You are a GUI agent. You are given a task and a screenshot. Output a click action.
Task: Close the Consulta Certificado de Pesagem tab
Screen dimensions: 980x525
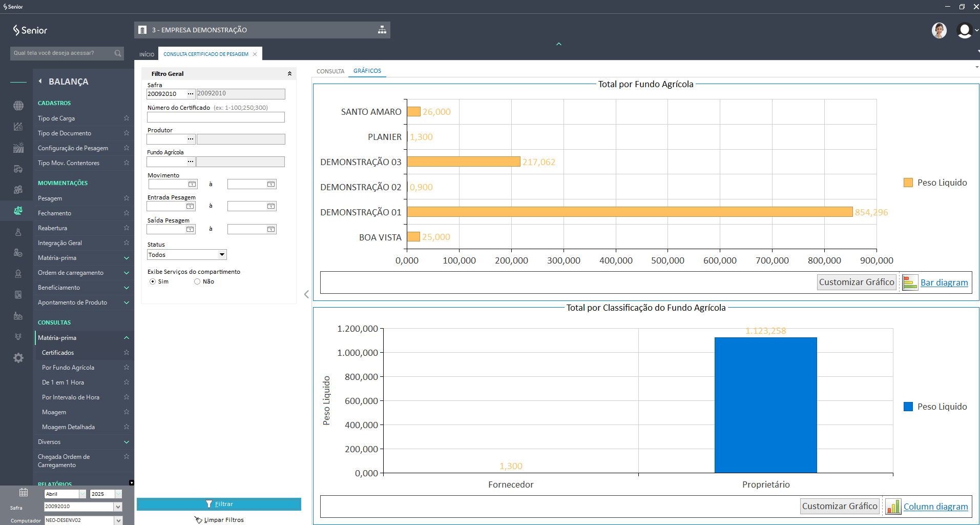[x=255, y=54]
